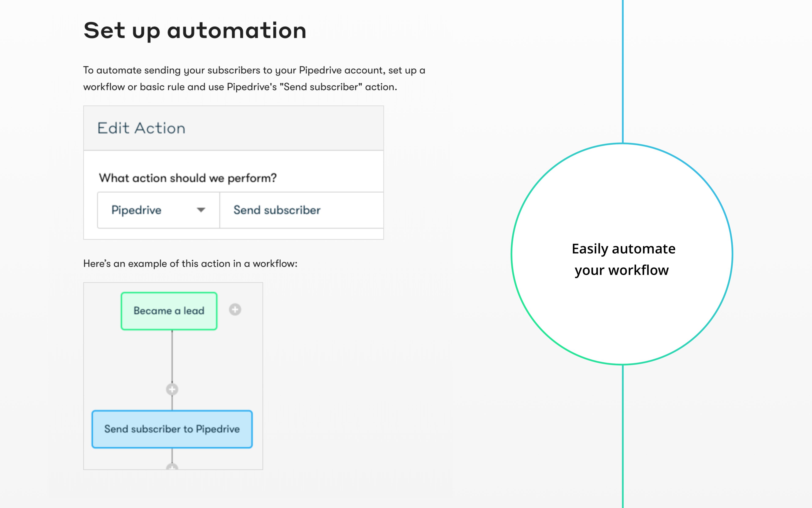
Task: Click the paragraph starting 'To automate sending your subscribers'
Action: pyautogui.click(x=254, y=79)
